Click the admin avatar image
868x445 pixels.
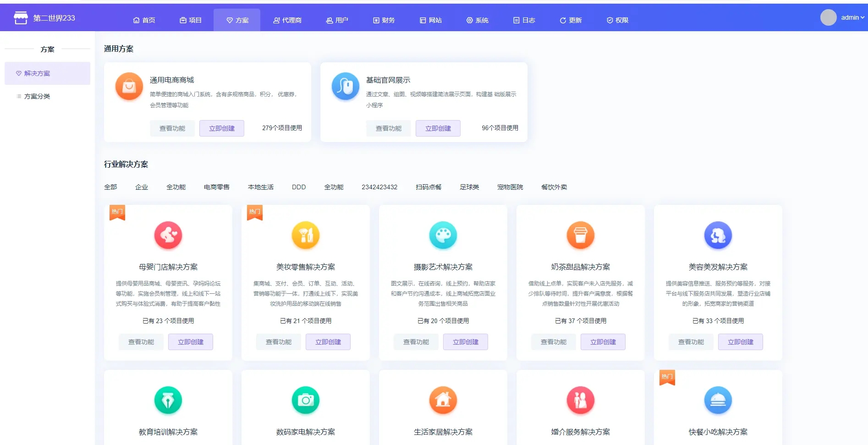coord(828,17)
